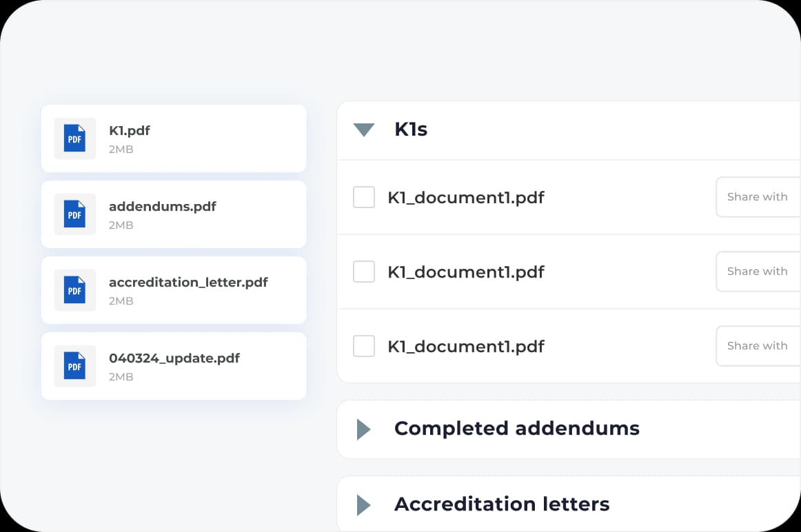The width and height of the screenshot is (801, 532).
Task: Click the PDF icon on accreditation_letter.pdf
Action: point(74,290)
